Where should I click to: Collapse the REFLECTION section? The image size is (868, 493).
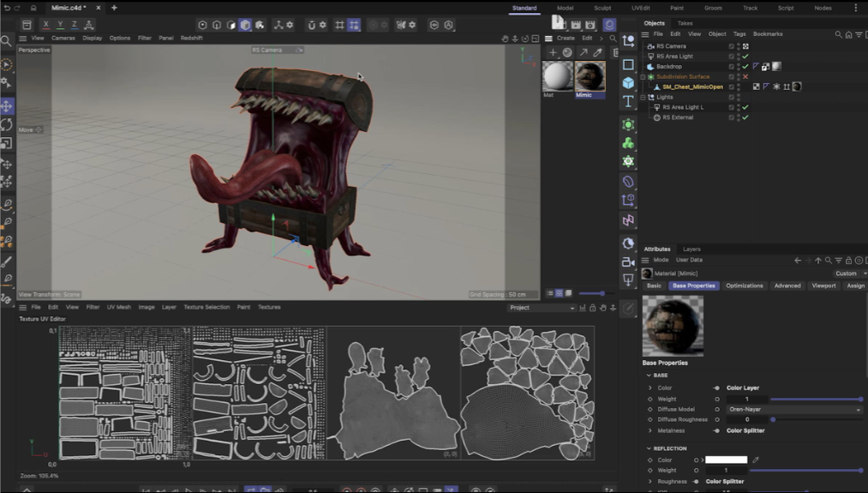tap(650, 448)
